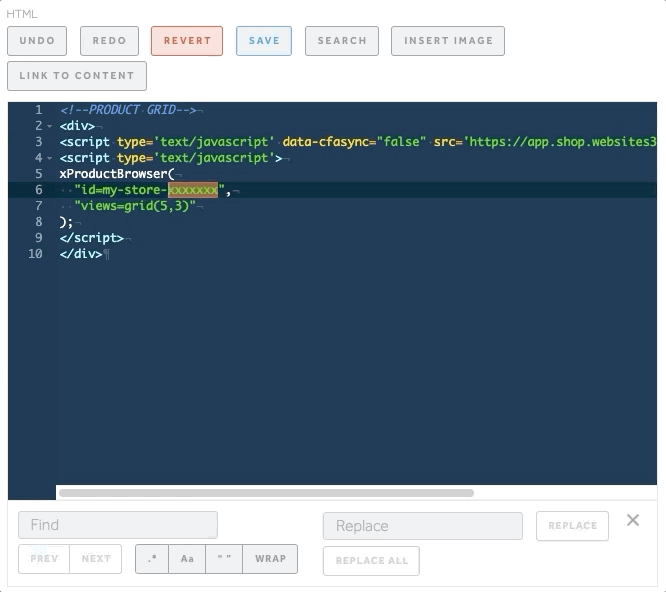Click the </div> tag on line 10
666x592 pixels.
point(81,254)
